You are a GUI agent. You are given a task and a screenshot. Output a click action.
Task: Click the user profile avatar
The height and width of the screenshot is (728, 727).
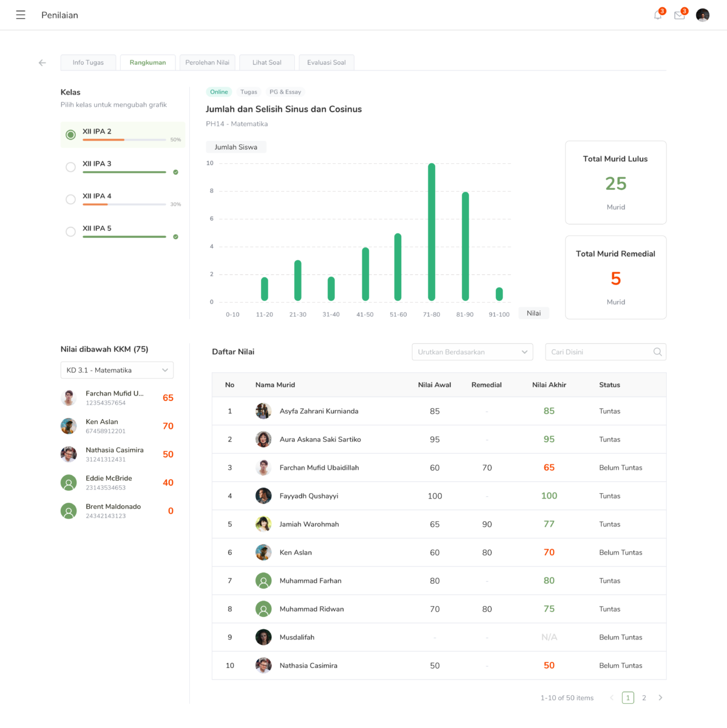tap(703, 15)
